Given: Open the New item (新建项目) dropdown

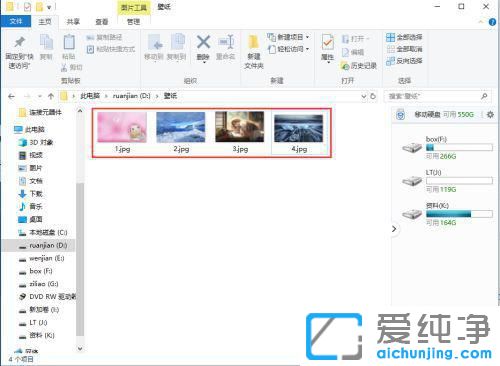Looking at the screenshot, I should pyautogui.click(x=289, y=37).
